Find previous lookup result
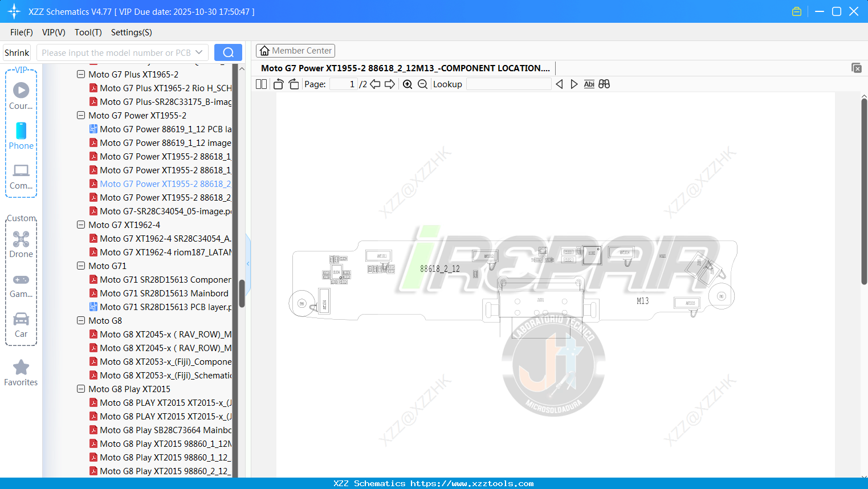 (559, 84)
